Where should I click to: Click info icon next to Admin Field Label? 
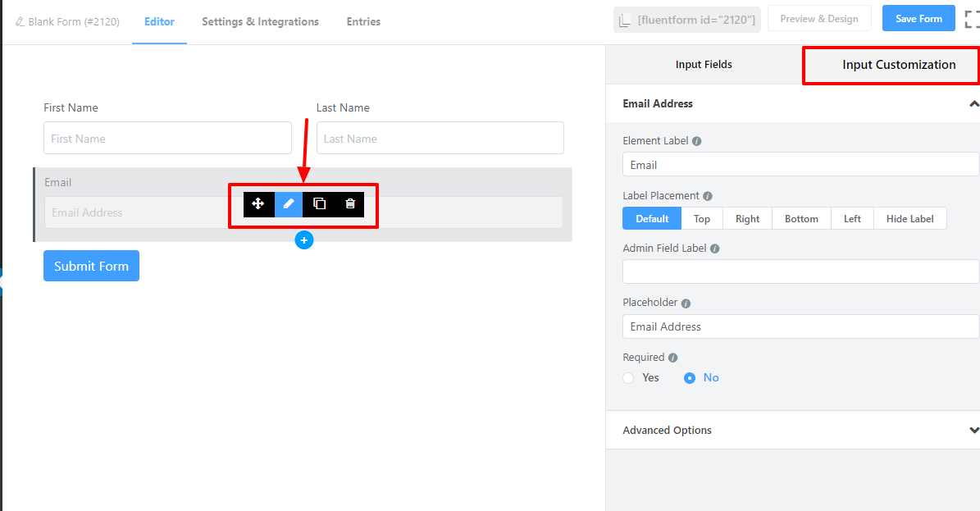point(715,249)
